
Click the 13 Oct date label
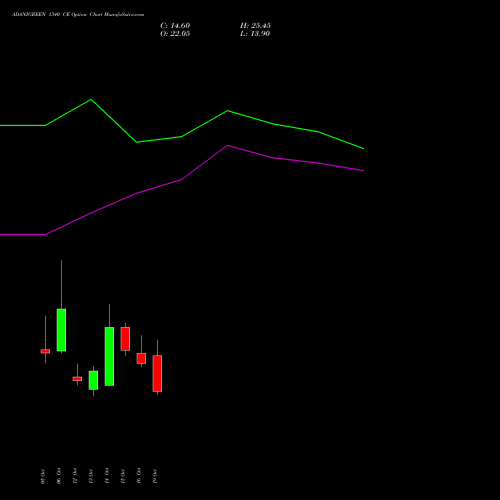(91, 476)
